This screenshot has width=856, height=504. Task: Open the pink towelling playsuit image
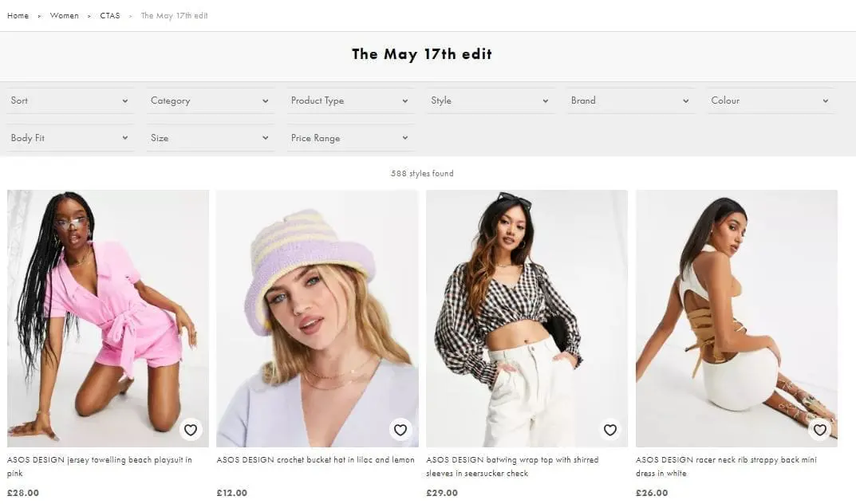click(x=108, y=317)
